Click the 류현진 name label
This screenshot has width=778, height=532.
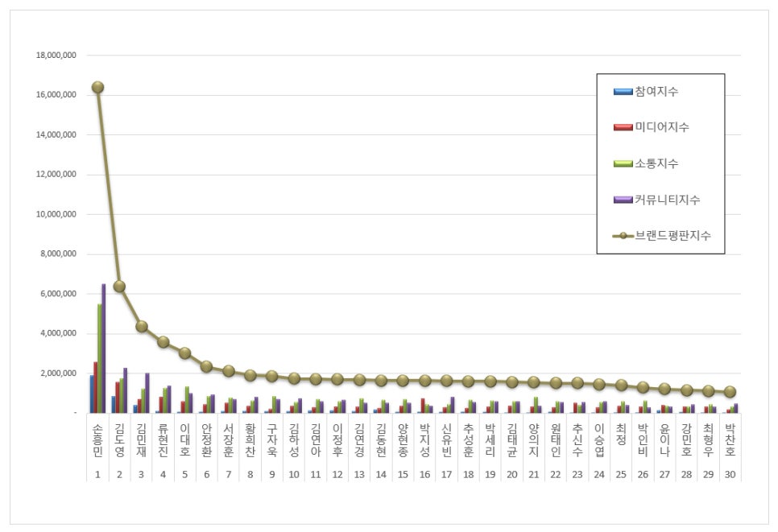163,439
